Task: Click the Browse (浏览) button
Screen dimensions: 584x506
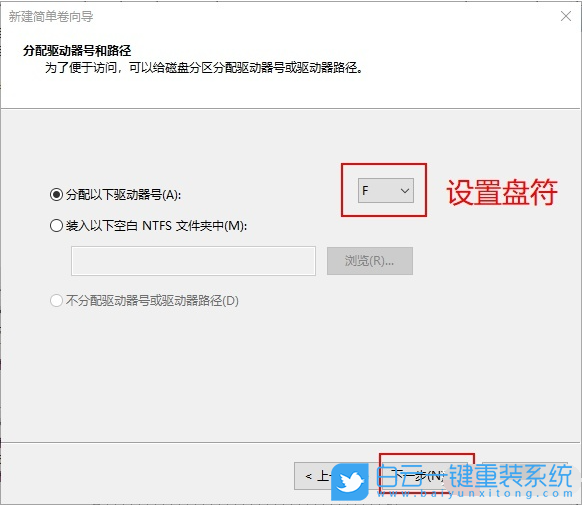Action: point(369,261)
